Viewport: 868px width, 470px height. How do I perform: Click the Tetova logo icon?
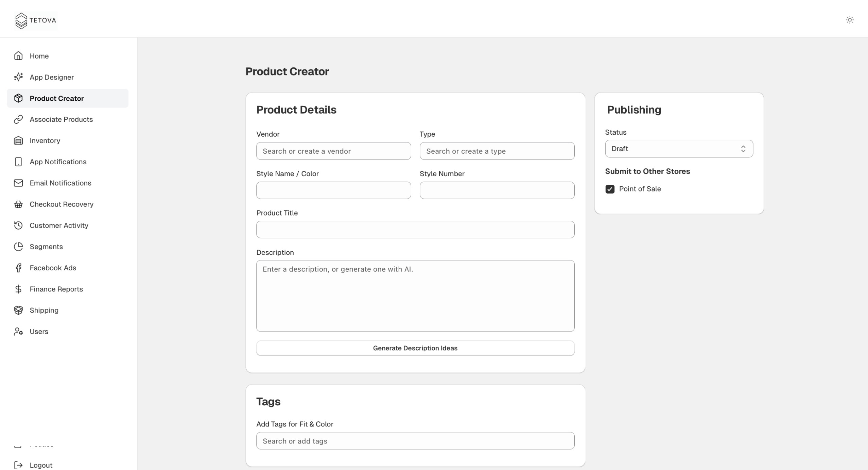[21, 21]
